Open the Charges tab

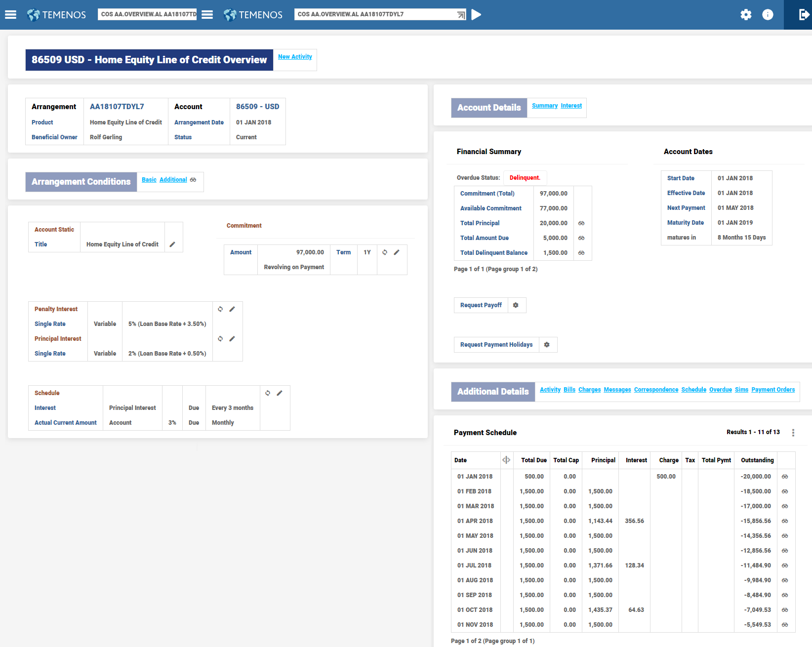pyautogui.click(x=589, y=390)
